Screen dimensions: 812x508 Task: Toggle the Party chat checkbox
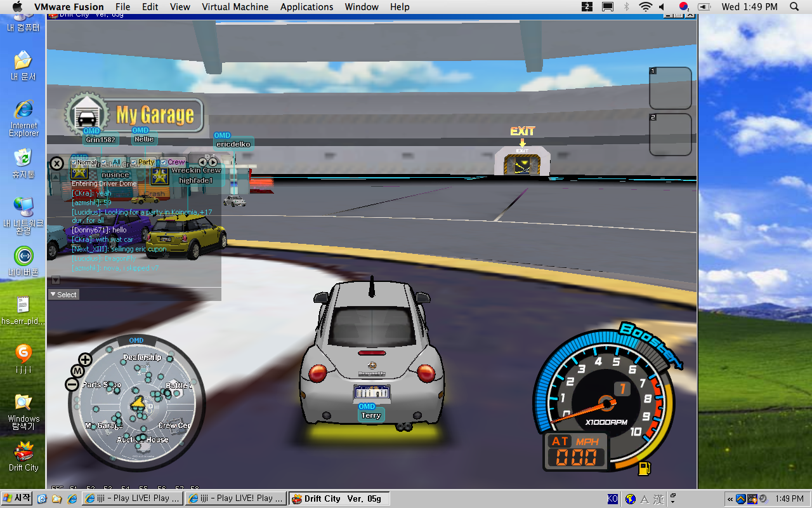[133, 163]
